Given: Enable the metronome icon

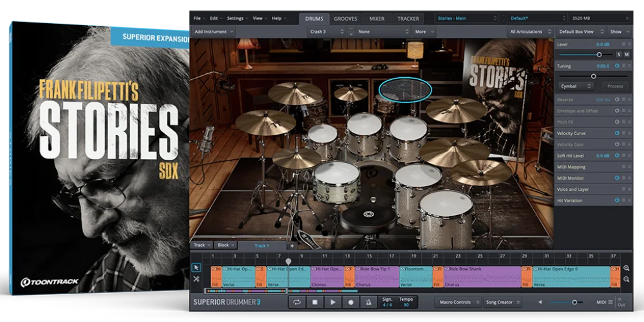Looking at the screenshot, I should point(369,301).
